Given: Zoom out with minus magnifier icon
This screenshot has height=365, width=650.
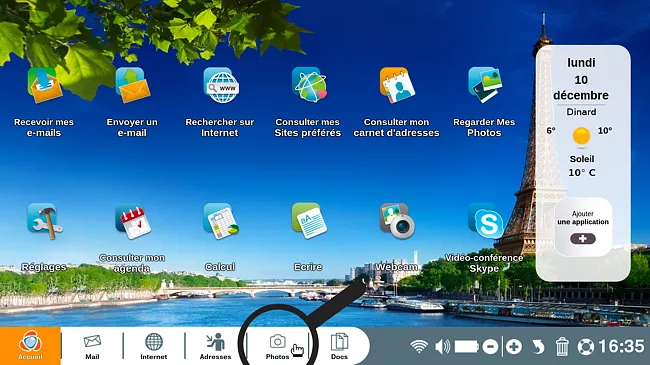Looking at the screenshot, I should tap(490, 347).
